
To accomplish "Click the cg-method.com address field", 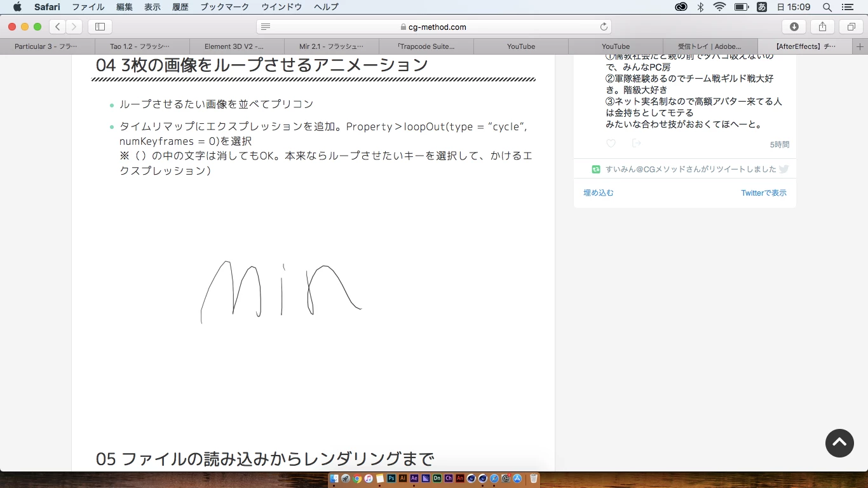I will click(434, 27).
